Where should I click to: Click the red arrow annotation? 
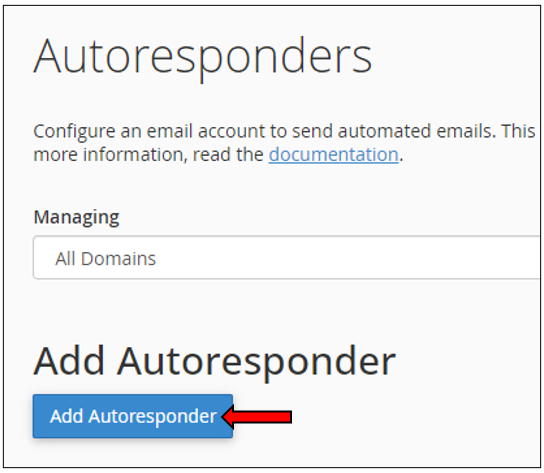pyautogui.click(x=257, y=416)
